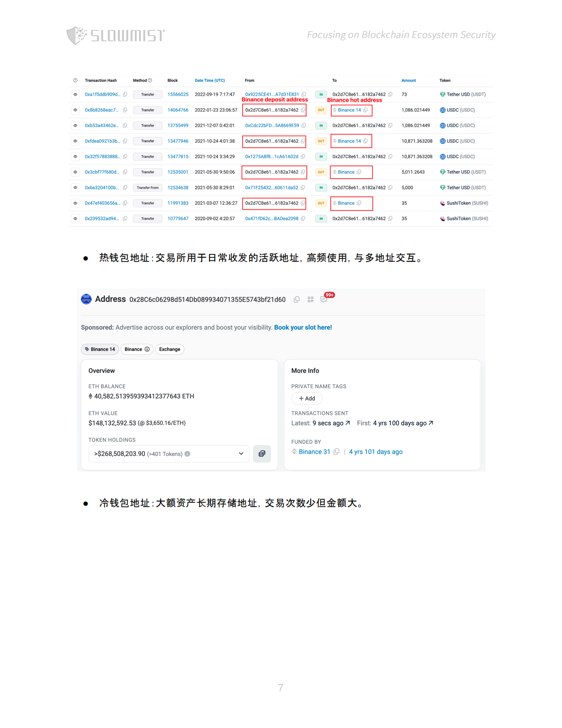The image size is (562, 728).
Task: Click ETH balance value 40,582.51 ETH
Action: [144, 396]
